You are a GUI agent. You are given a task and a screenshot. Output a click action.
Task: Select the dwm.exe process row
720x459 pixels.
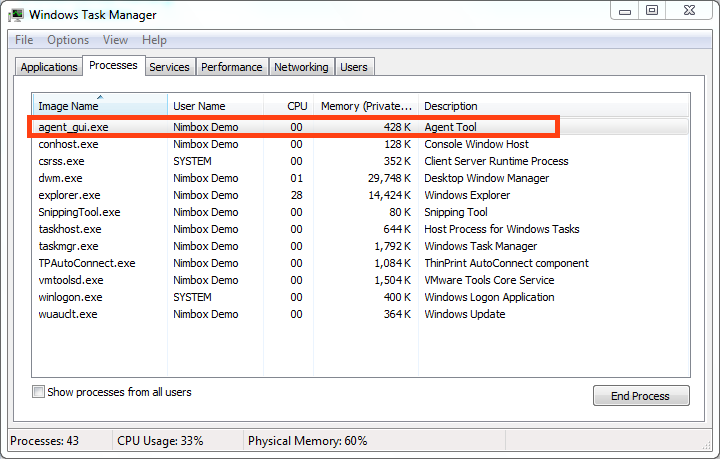360,178
